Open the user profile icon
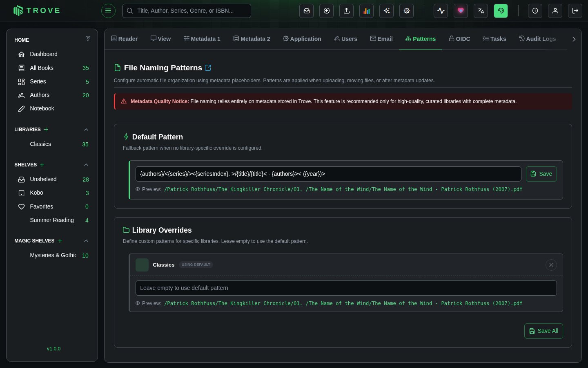Viewport: 588px width, 368px height. pos(555,11)
